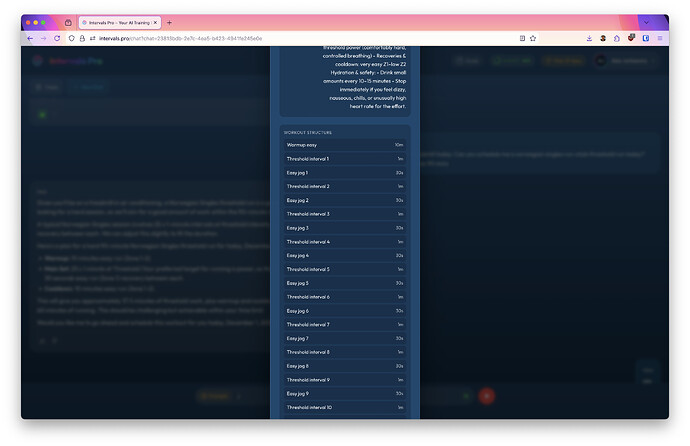Screen dimensions: 690x446
Task: Open the list all tabs chevron
Action: coord(646,22)
